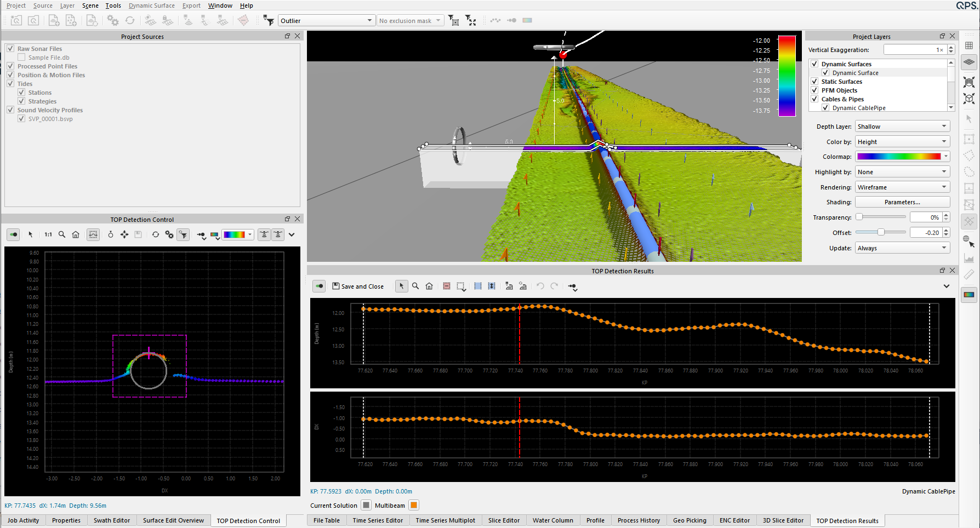Click the Save and Close button
This screenshot has height=528, width=980.
(x=358, y=286)
